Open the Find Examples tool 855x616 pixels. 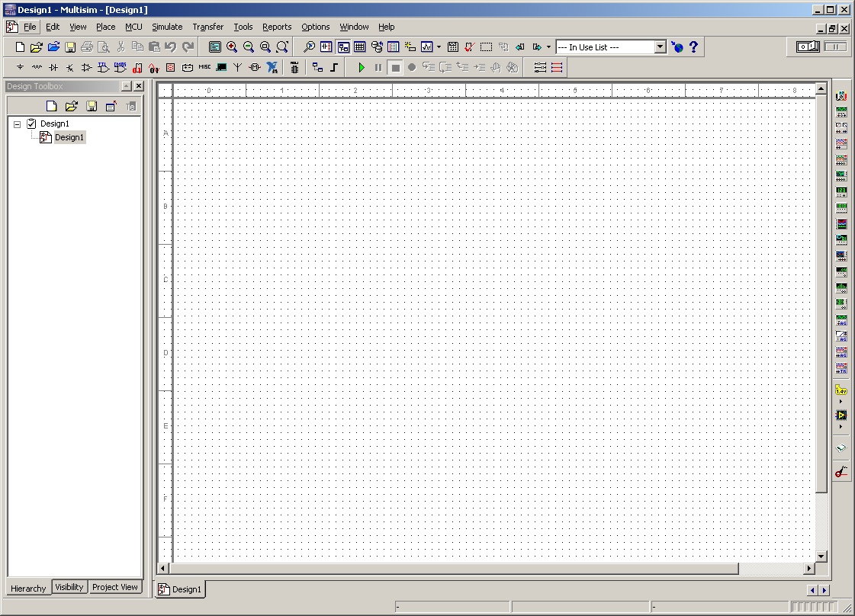[309, 47]
